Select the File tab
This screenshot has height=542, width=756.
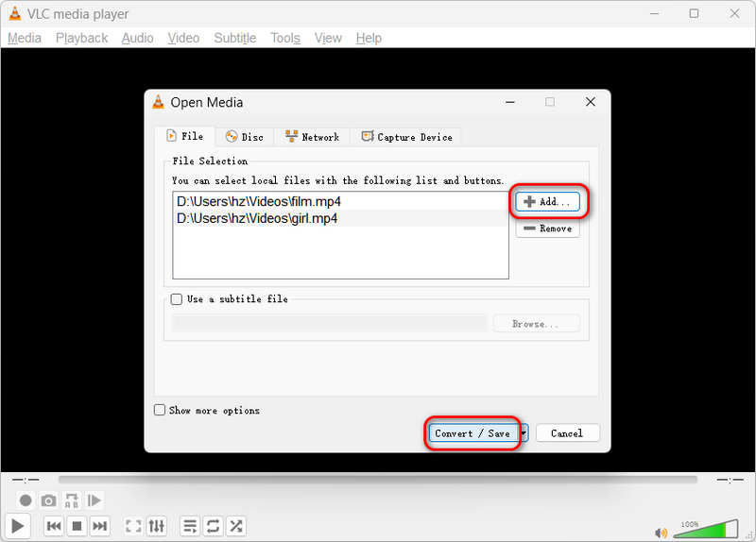(185, 136)
